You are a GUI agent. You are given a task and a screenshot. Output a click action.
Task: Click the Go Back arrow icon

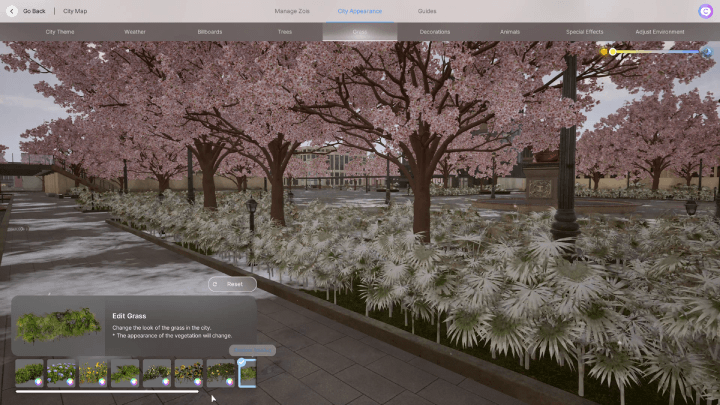[13, 11]
